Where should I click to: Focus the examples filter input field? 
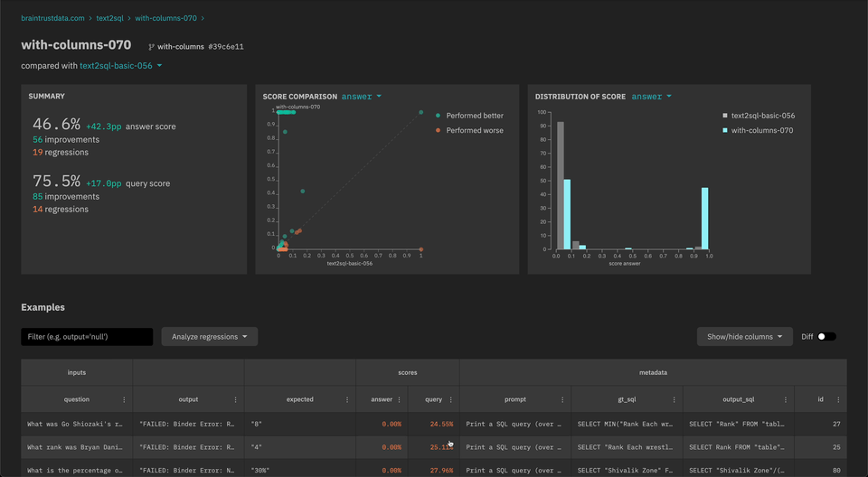[x=87, y=337]
